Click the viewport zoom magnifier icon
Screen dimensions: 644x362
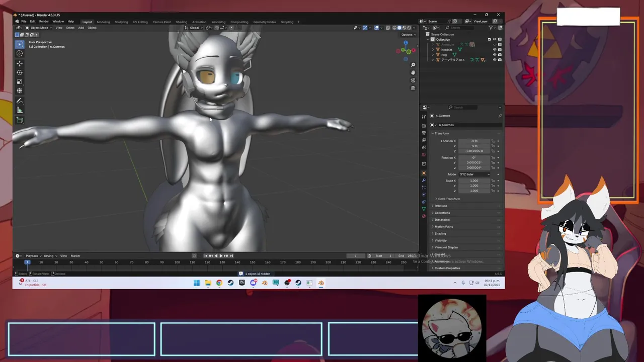click(x=413, y=65)
